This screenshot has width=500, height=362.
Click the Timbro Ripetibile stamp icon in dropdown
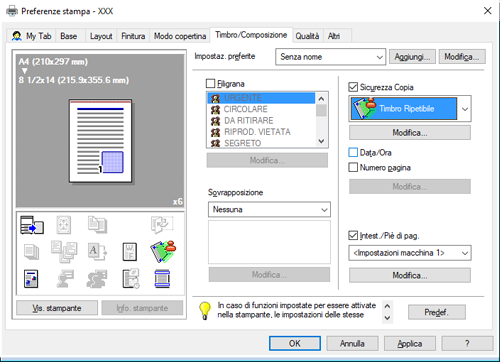click(364, 109)
